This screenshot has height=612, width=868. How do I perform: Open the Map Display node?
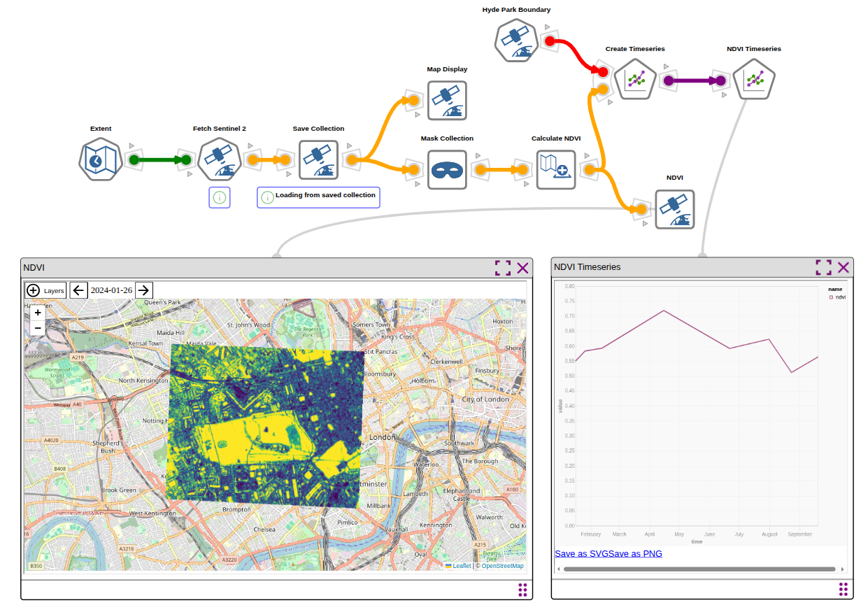[x=447, y=100]
